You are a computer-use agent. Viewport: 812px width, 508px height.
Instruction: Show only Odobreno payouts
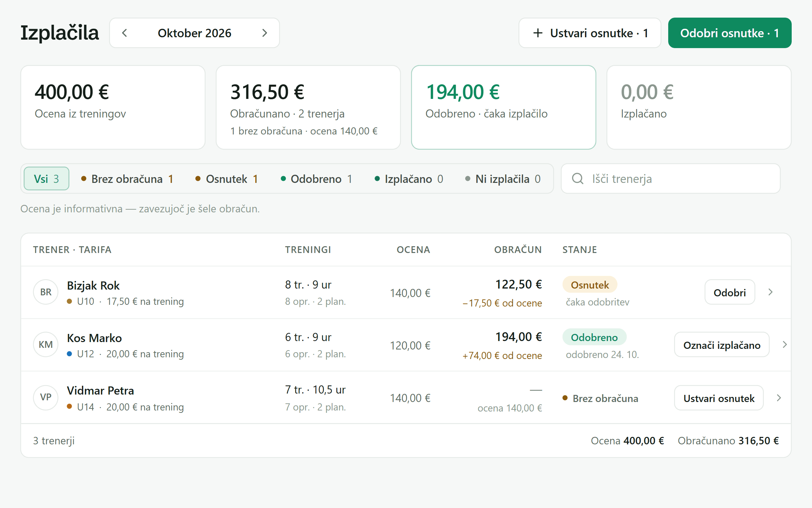click(x=316, y=178)
